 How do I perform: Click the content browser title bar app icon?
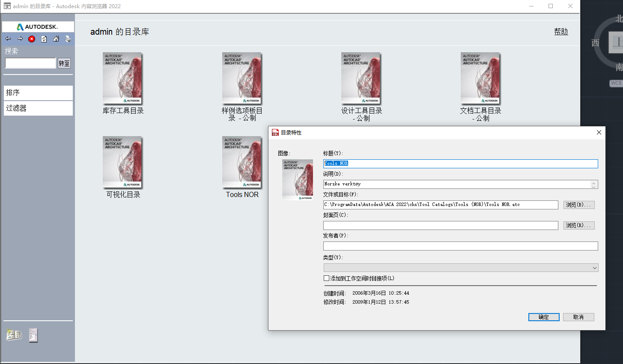7,6
